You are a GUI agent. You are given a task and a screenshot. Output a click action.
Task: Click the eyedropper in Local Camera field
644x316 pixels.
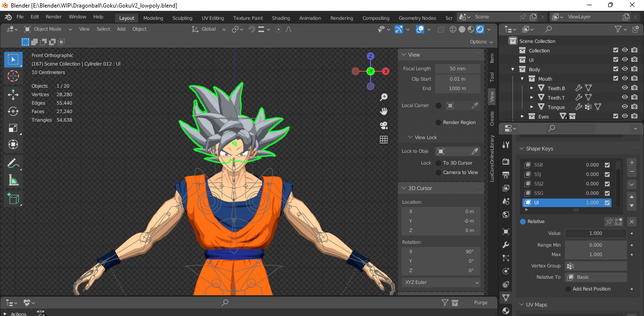click(475, 106)
